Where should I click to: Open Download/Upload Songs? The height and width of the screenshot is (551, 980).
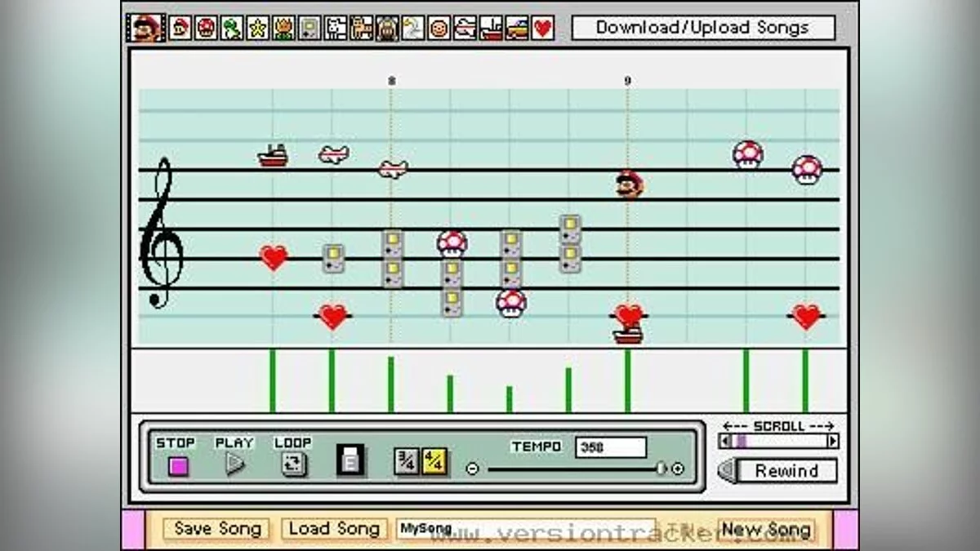(x=703, y=28)
